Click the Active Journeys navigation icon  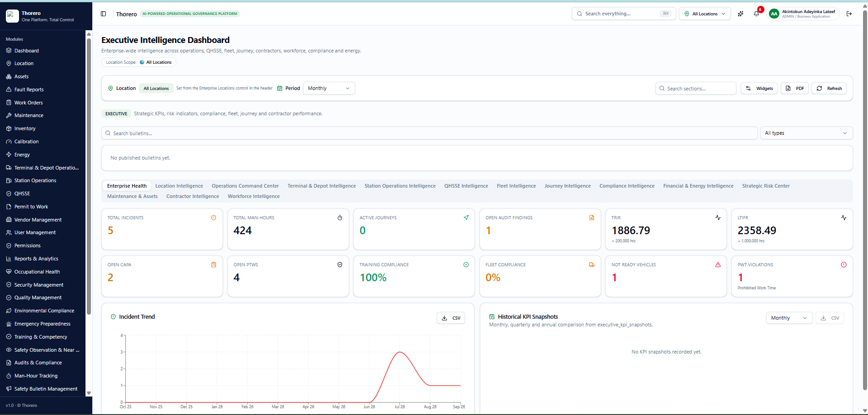[466, 217]
